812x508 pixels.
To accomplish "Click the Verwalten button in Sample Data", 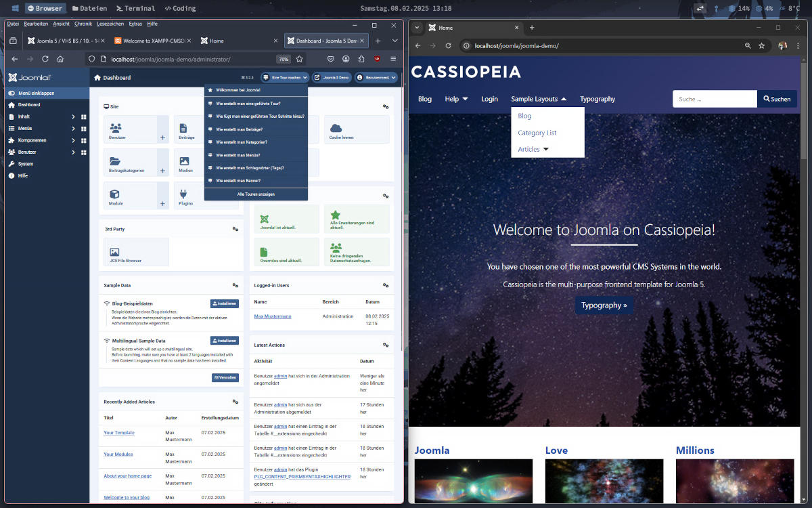I will click(225, 377).
